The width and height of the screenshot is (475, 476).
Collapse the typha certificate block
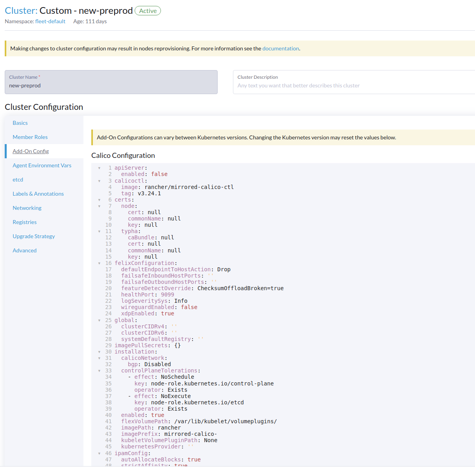99,231
